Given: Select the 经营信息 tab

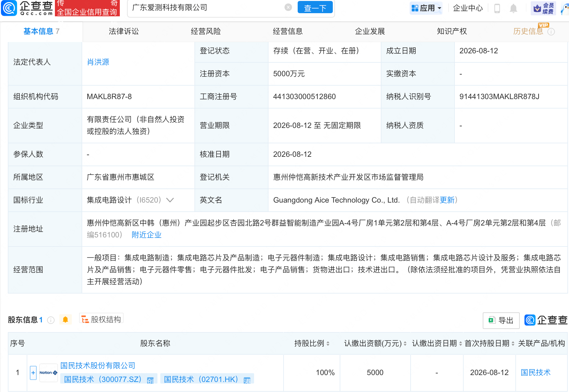Looking at the screenshot, I should (288, 31).
